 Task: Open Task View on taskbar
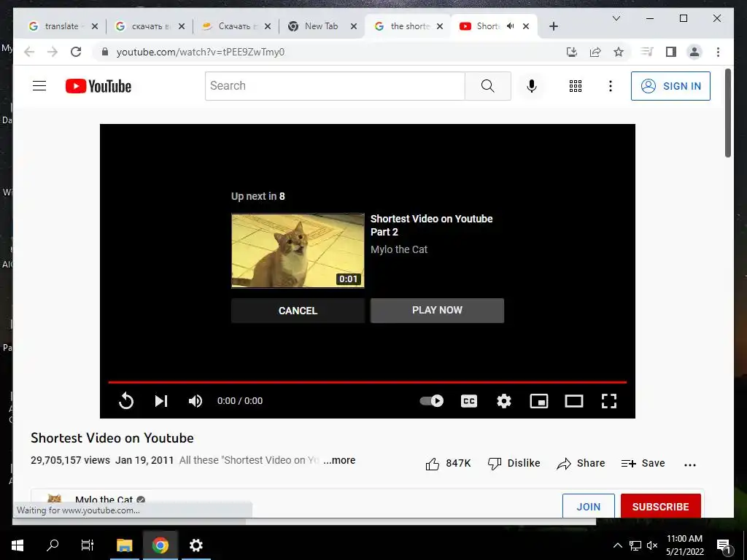tap(88, 545)
